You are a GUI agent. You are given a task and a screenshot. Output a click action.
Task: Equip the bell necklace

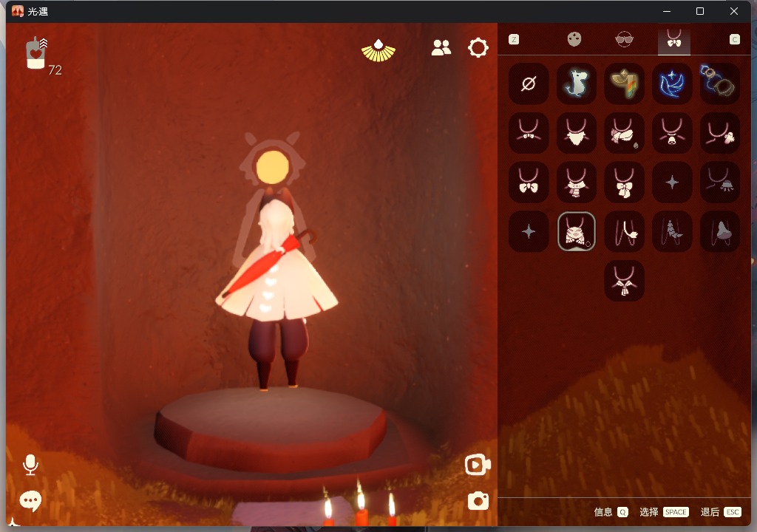pos(672,133)
